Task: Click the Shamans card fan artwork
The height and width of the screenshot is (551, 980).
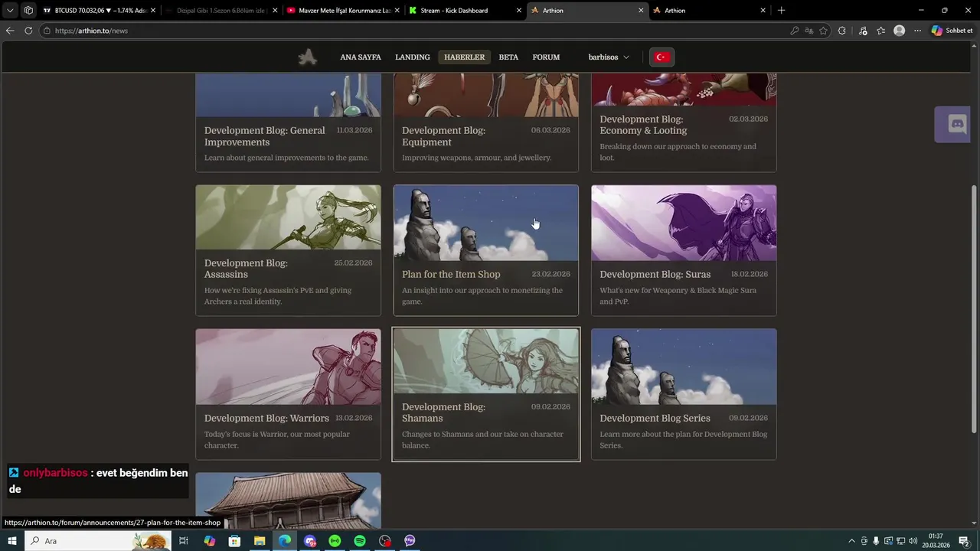Action: [486, 361]
